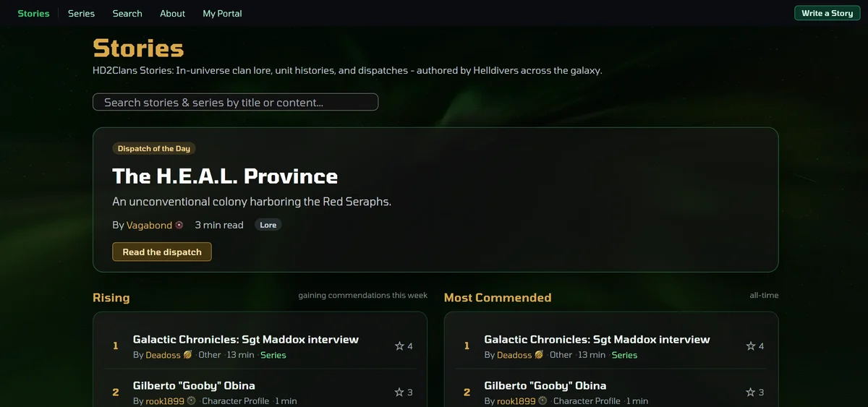The height and width of the screenshot is (407, 868).
Task: Click badge icon beside Deadoss in Most Commended
Action: point(539,355)
